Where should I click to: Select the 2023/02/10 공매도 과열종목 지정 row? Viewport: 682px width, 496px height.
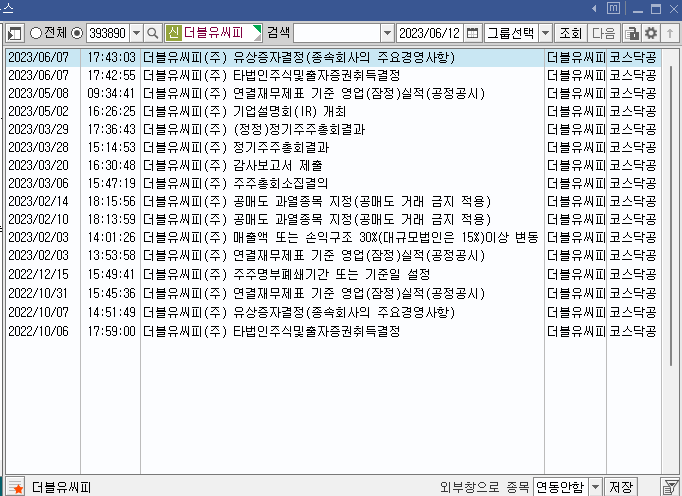[333, 219]
